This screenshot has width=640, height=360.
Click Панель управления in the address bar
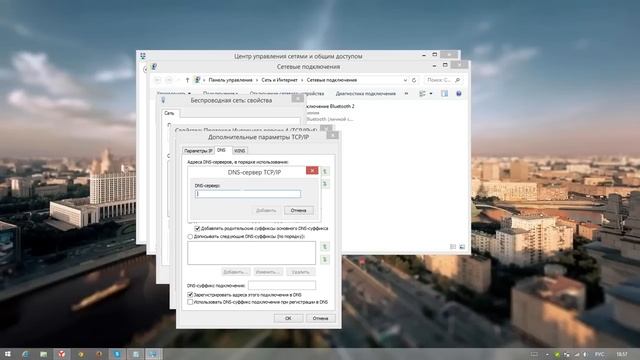coord(231,80)
